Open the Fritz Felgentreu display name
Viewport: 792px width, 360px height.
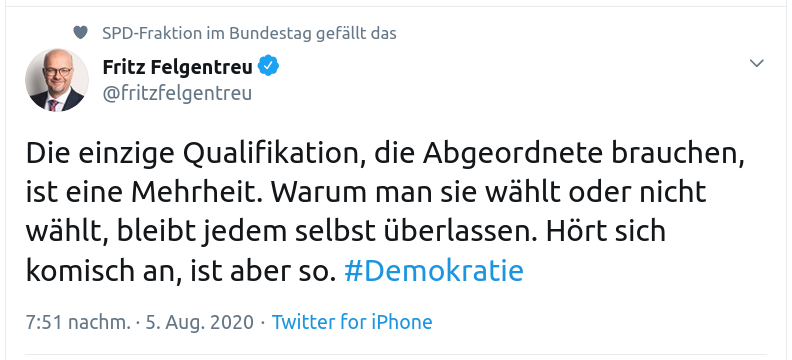(177, 66)
